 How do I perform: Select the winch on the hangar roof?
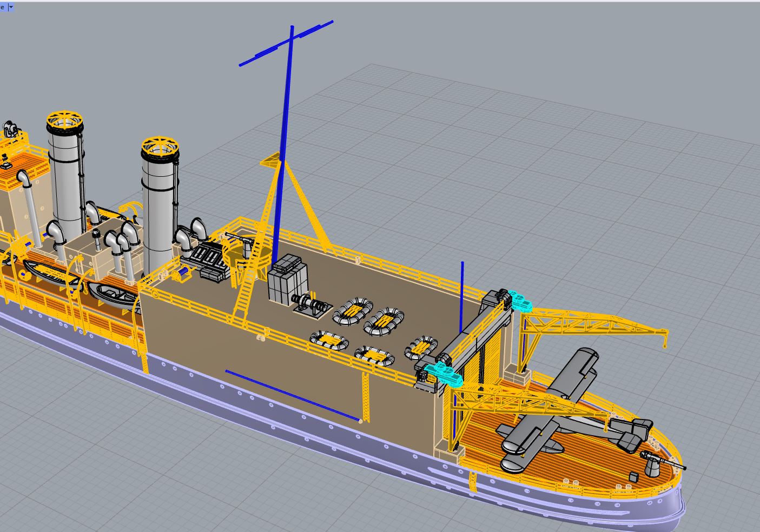pyautogui.click(x=312, y=304)
